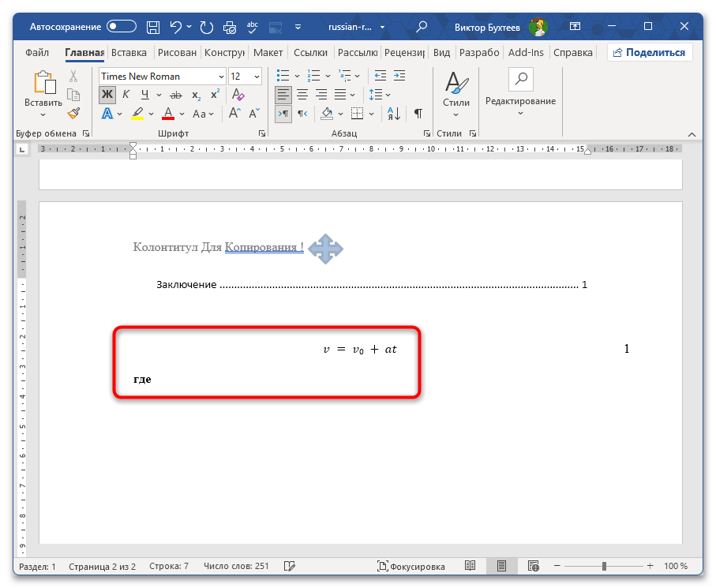
Task: Click the Sort icon
Action: 394,113
